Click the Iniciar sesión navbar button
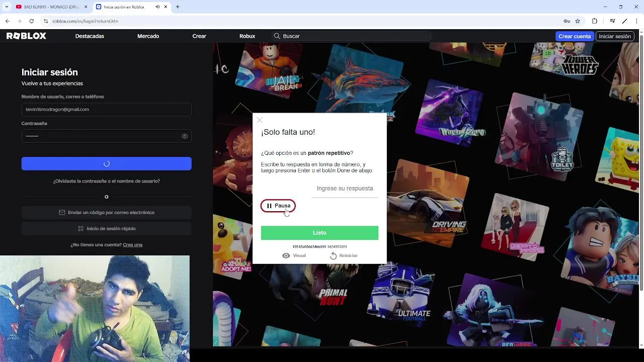644x362 pixels. (615, 36)
